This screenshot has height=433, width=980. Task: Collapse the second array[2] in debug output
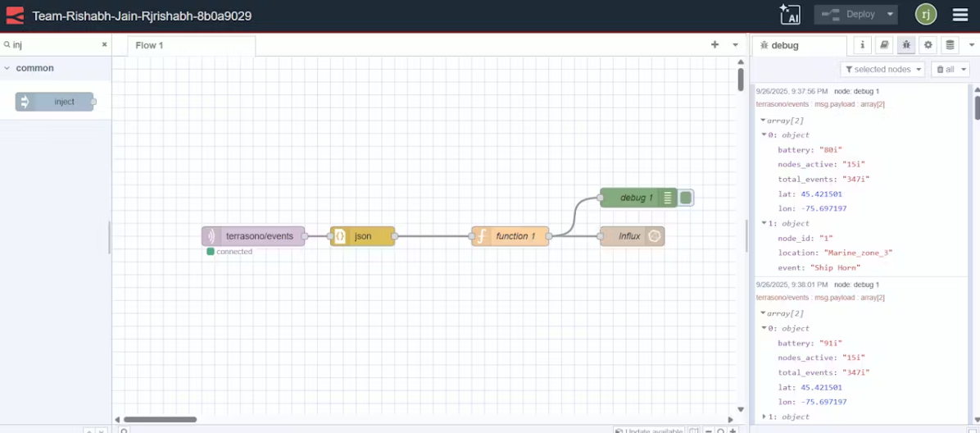point(763,313)
